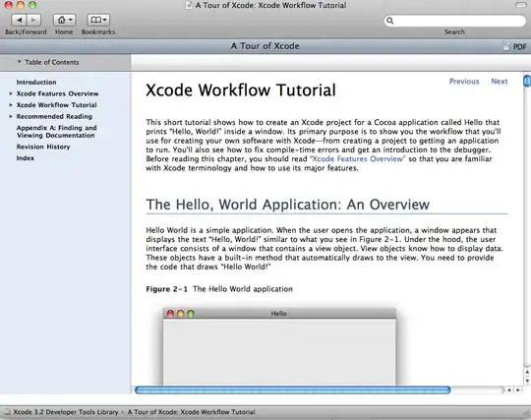The image size is (531, 420).
Task: Click the vertical scrollbar up arrow
Action: click(527, 372)
